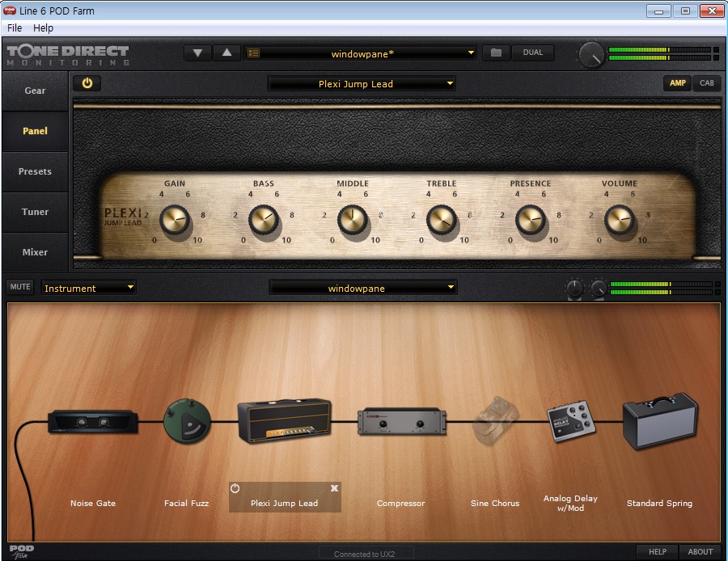
Task: Open the windowpane* preset dropdown
Action: coord(361,54)
